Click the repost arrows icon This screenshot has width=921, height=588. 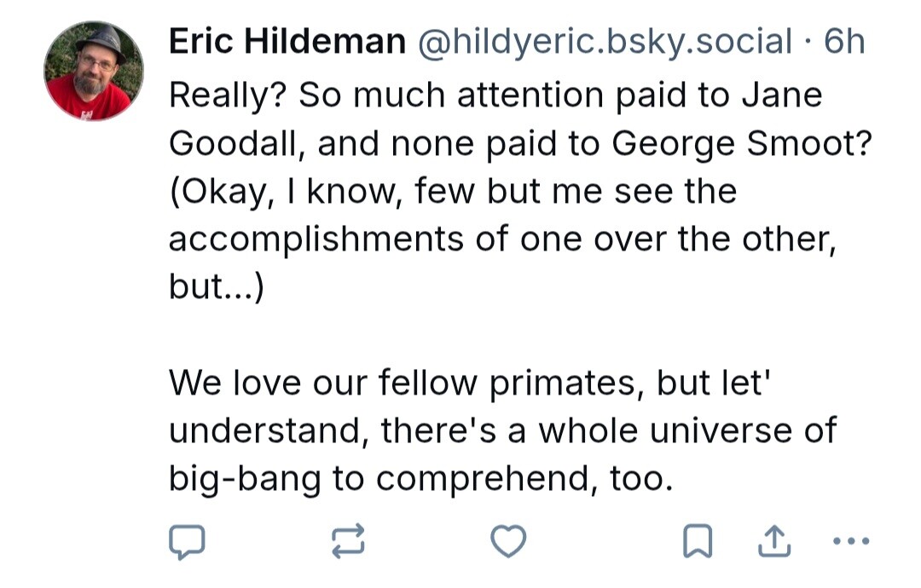click(348, 541)
